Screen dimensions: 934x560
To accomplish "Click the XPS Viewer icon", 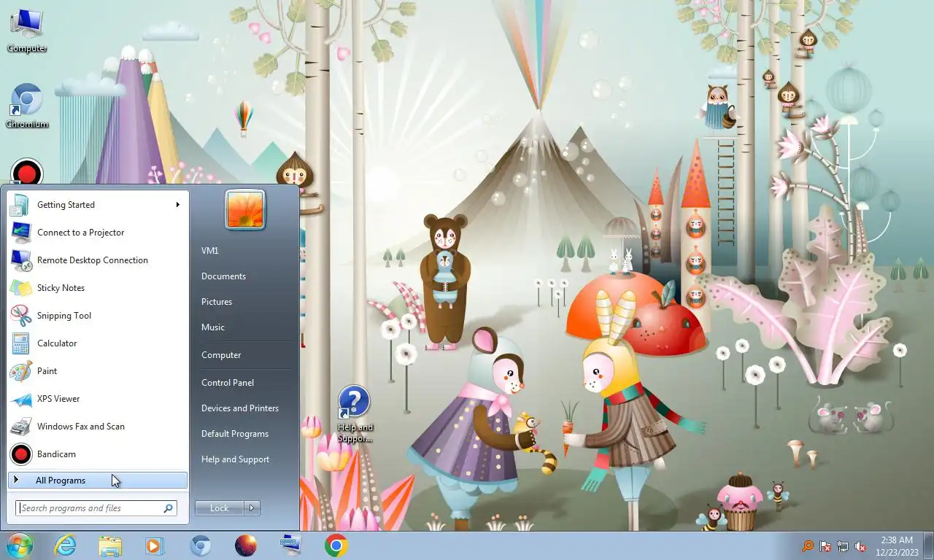I will (20, 399).
